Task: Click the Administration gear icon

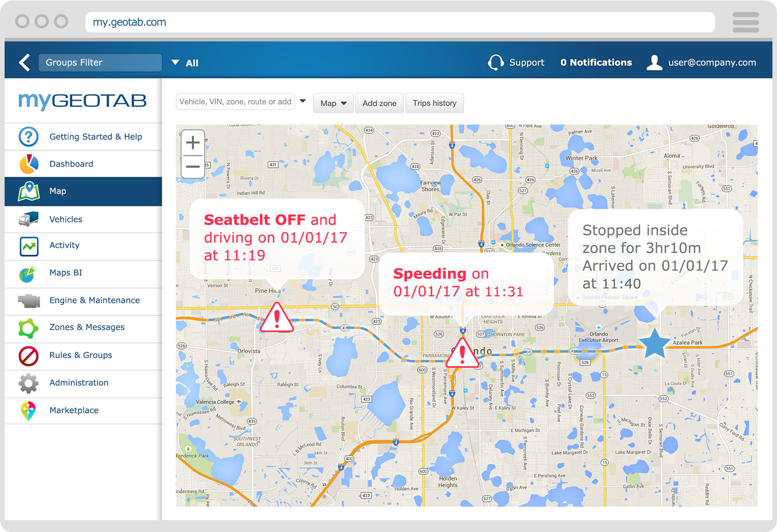Action: tap(28, 383)
